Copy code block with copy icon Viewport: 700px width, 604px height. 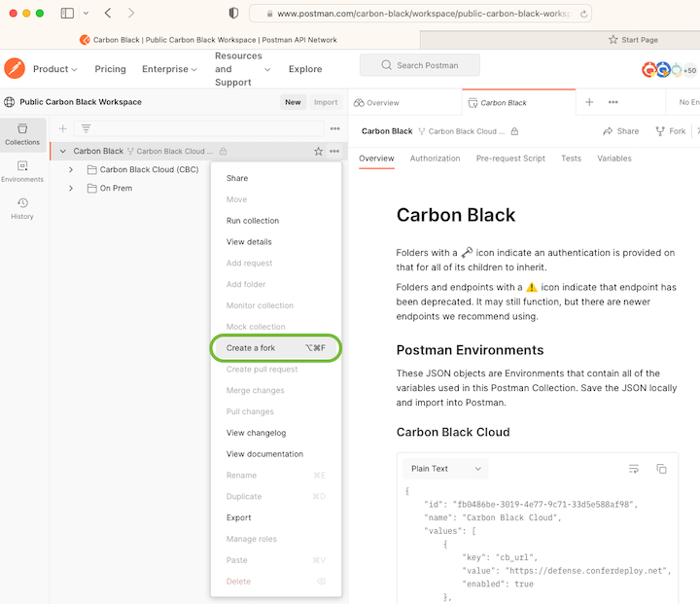662,469
